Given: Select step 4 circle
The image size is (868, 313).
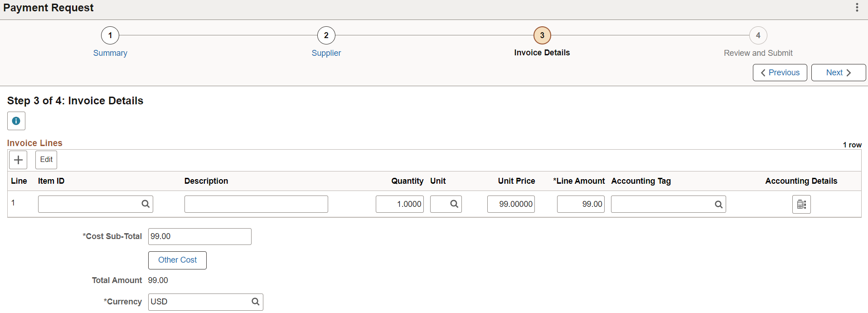Looking at the screenshot, I should 758,35.
